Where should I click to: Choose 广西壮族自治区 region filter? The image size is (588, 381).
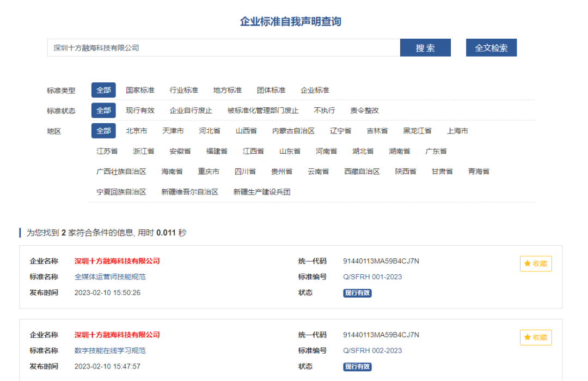click(x=121, y=171)
